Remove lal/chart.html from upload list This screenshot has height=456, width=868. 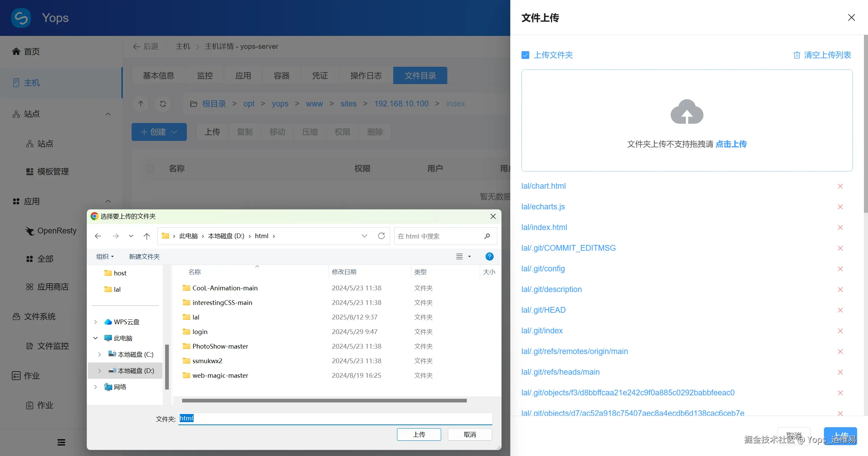[840, 186]
